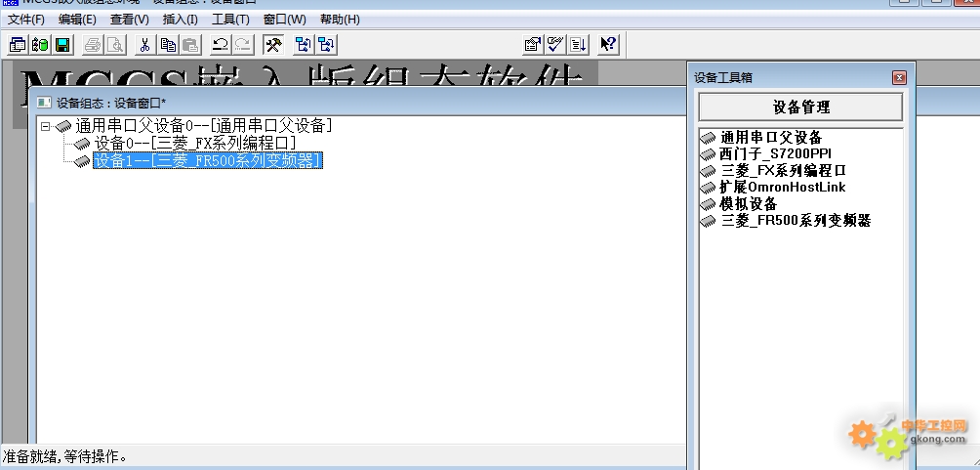The image size is (980, 470).
Task: Select 模拟设备 in the toolbox list
Action: click(748, 203)
